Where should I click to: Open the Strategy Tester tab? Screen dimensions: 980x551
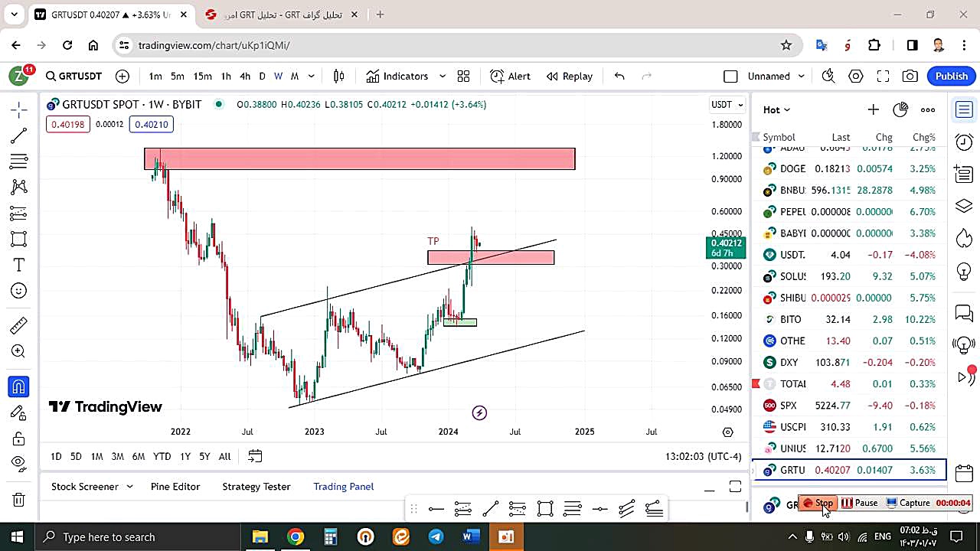click(x=256, y=487)
